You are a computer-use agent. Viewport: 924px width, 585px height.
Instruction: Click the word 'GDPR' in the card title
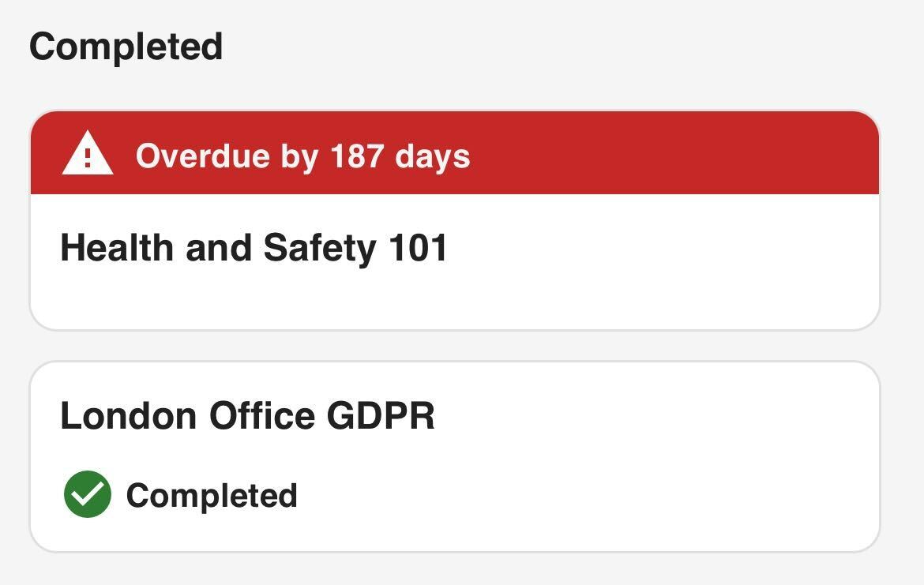(381, 415)
